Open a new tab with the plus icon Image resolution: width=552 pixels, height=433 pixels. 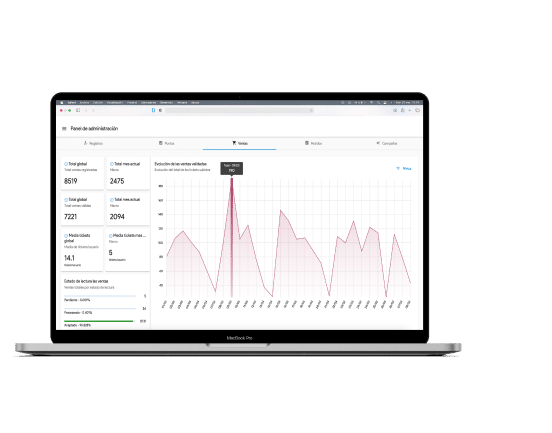pos(410,110)
